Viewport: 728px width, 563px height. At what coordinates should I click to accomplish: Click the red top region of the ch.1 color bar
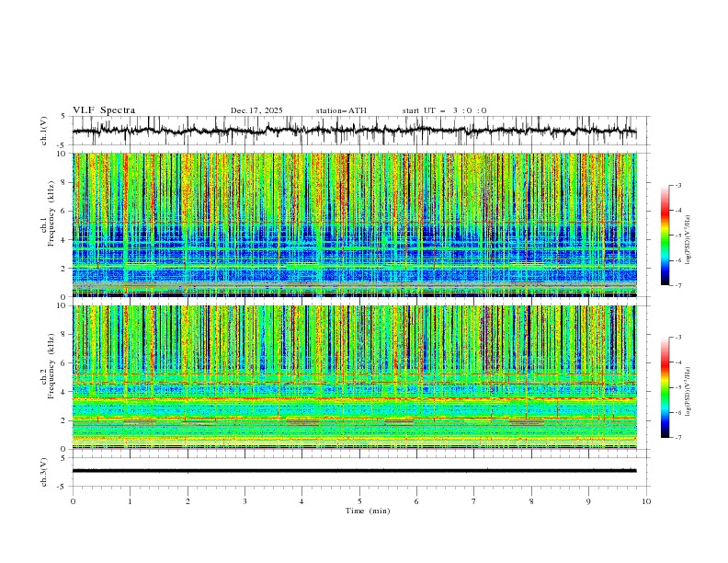coord(665,212)
